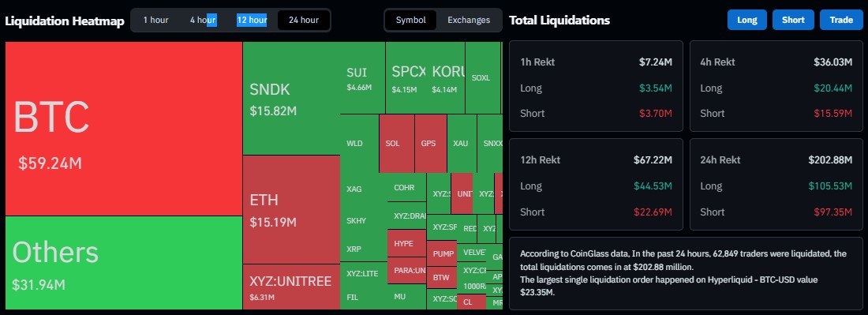This screenshot has height=315, width=868.
Task: Select the XRP green tile
Action: [363, 249]
